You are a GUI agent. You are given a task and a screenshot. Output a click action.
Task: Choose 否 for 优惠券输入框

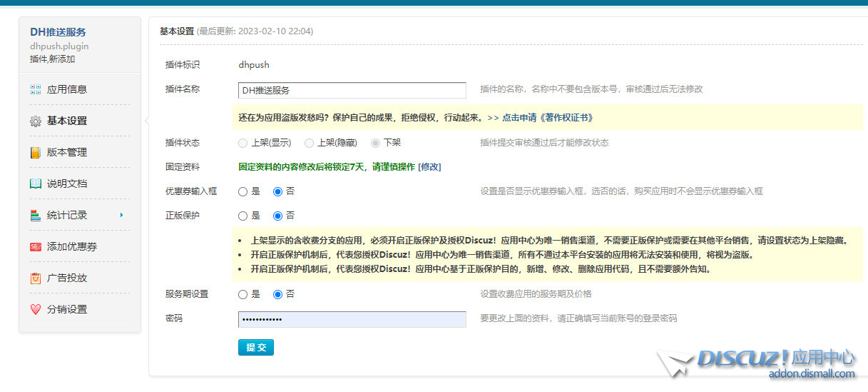pos(277,191)
